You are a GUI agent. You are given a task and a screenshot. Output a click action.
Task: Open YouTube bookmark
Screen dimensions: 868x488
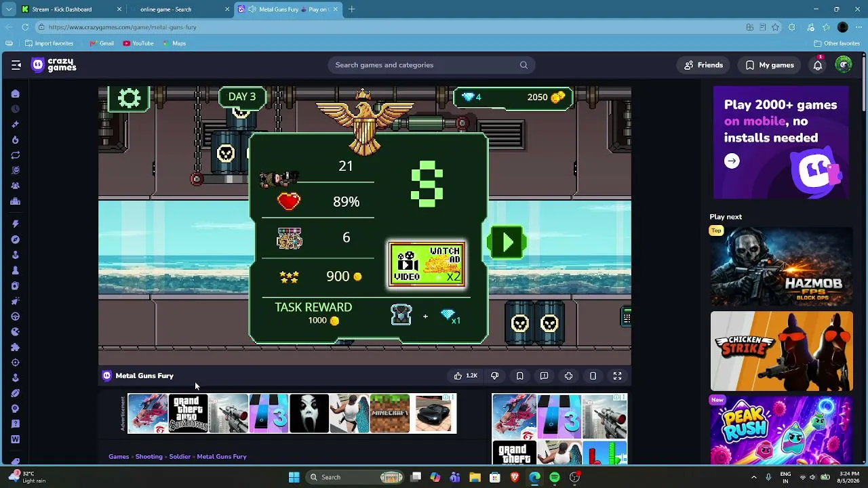pos(138,43)
